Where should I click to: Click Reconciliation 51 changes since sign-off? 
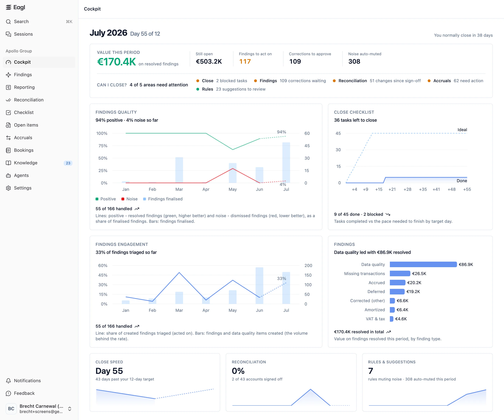(x=377, y=81)
